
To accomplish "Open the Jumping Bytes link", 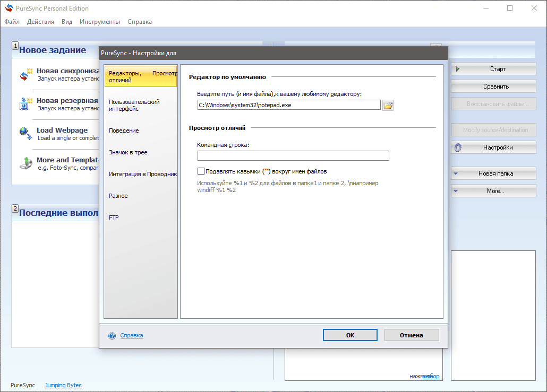I will pos(63,385).
